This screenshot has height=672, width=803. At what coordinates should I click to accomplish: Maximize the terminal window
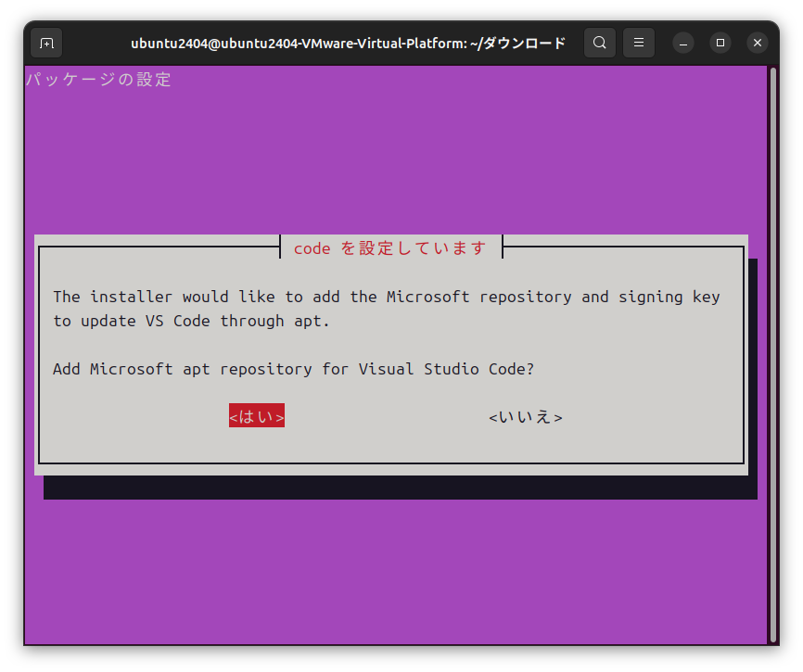point(720,43)
